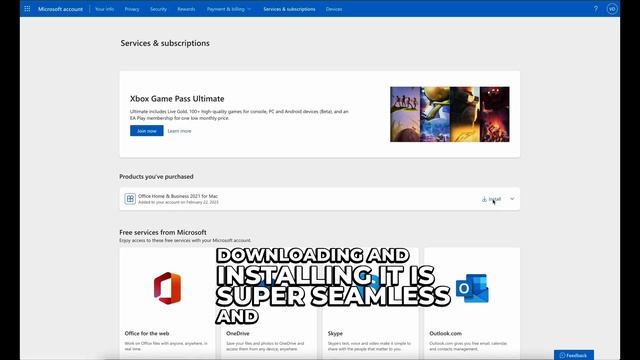Viewport: 640px width, 360px height.
Task: Open the Office for the web card title
Action: pos(147,333)
